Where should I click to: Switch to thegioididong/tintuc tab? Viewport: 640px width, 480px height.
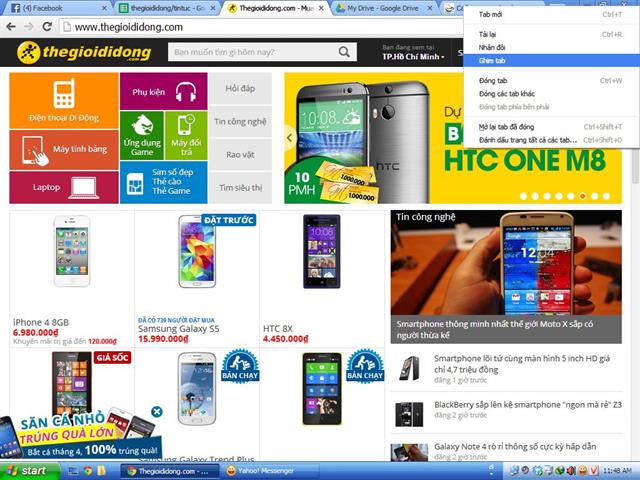pos(167,8)
